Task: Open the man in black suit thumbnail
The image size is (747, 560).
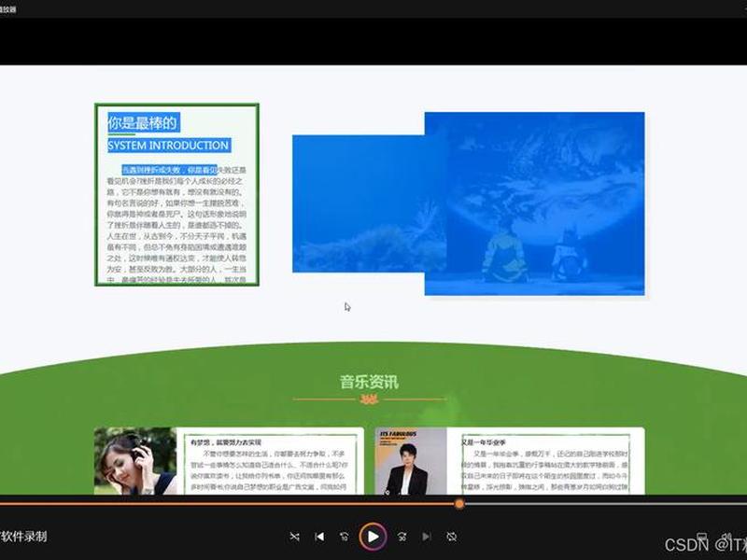Action: (411, 461)
